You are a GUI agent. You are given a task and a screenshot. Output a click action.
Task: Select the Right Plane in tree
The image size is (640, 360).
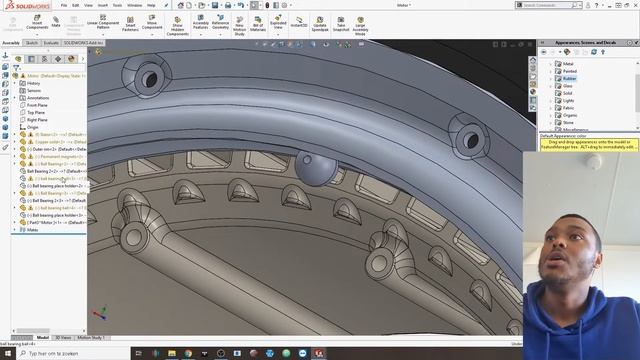pyautogui.click(x=37, y=120)
